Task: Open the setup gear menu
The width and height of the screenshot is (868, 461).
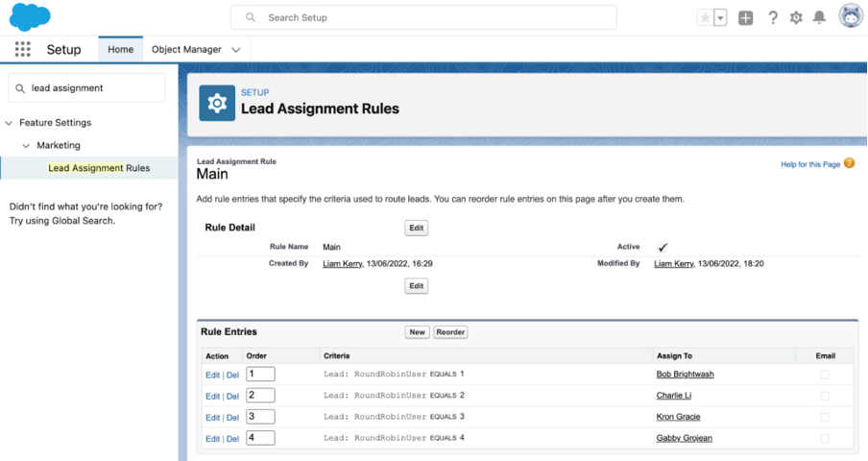Action: (796, 17)
